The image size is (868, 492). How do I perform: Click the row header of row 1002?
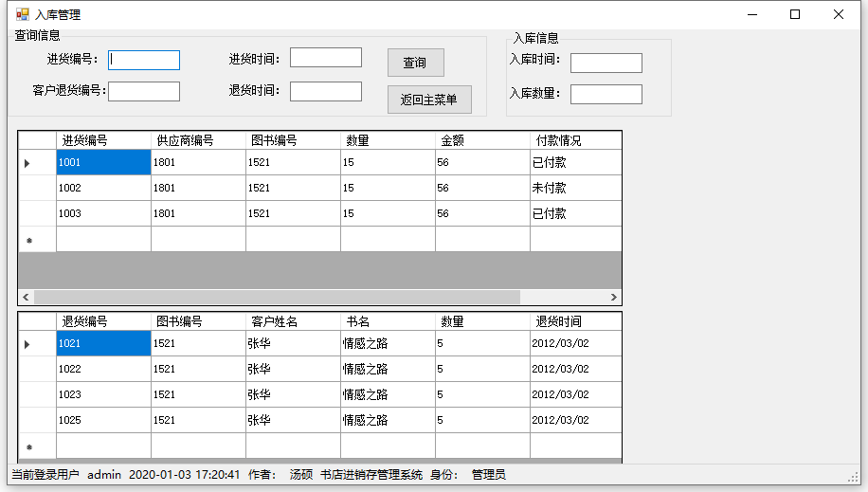[x=37, y=188]
